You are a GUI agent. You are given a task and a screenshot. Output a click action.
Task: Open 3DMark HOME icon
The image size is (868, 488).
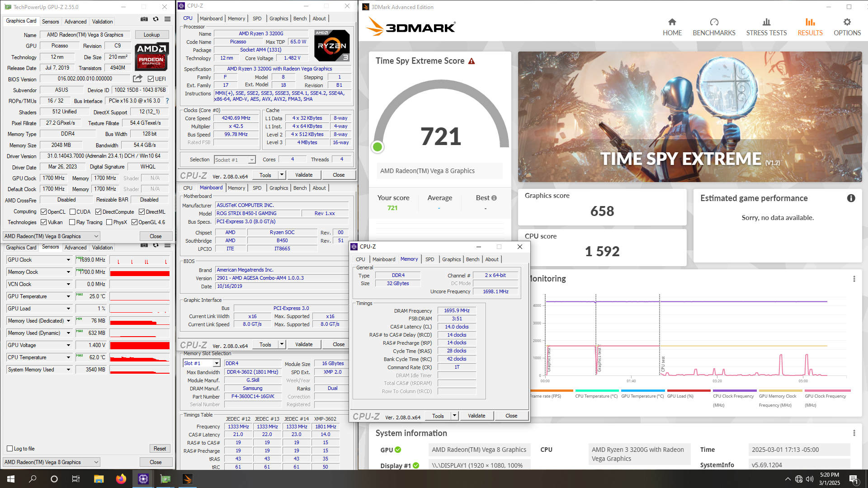coord(672,22)
